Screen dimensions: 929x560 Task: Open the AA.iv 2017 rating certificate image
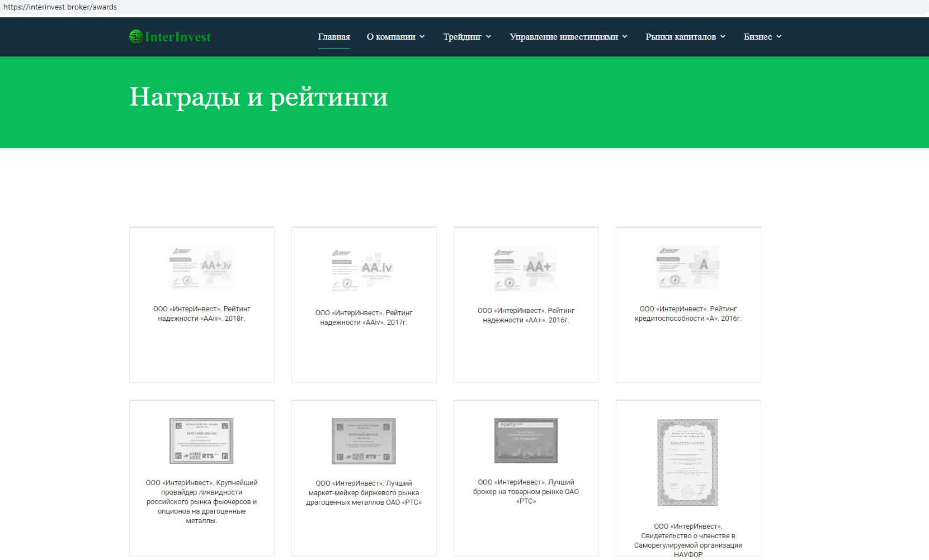click(364, 269)
